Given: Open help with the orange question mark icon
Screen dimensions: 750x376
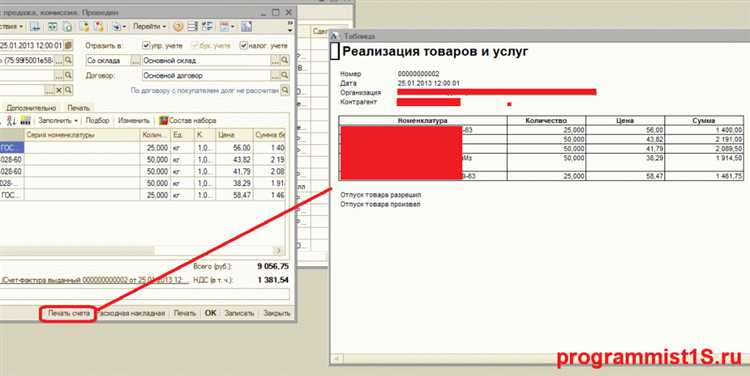Looking at the screenshot, I should click(x=178, y=27).
